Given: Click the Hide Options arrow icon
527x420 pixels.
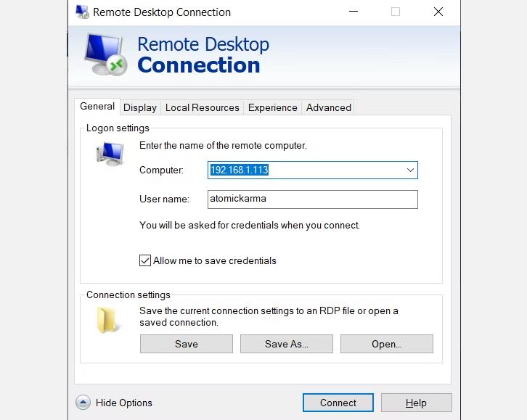Looking at the screenshot, I should (x=83, y=402).
